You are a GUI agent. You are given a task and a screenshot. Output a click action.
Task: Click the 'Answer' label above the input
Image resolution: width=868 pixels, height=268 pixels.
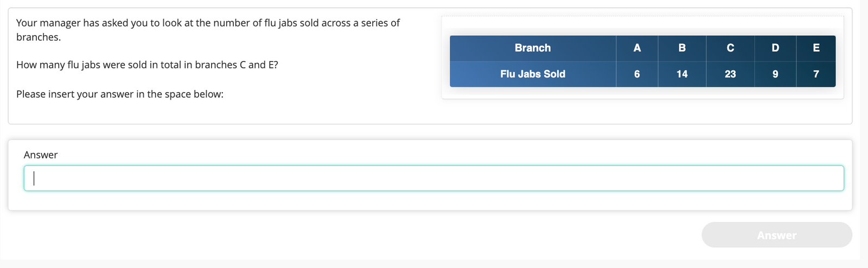click(41, 155)
